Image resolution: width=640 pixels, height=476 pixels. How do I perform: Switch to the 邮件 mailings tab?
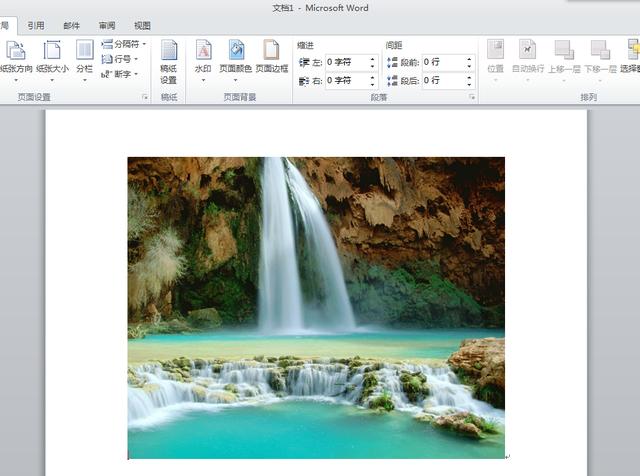[71, 26]
